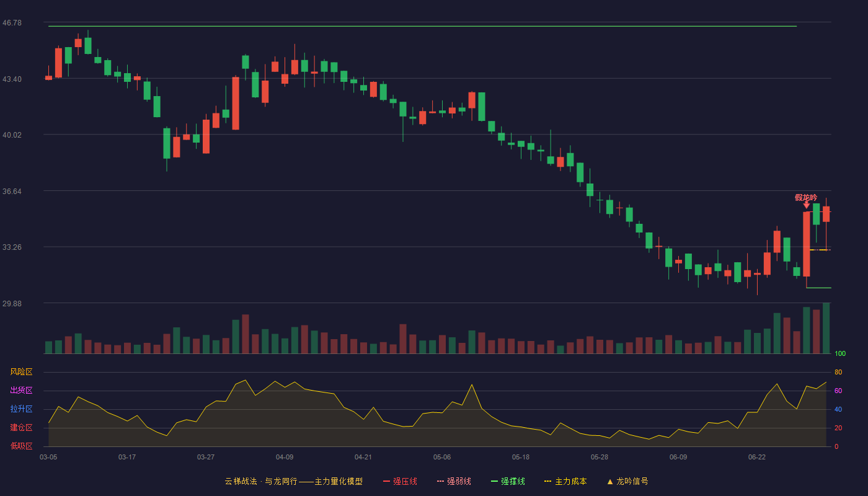Screen dimensions: 868x496
Task: Click the 建仓区 zone label
Action: pos(21,428)
